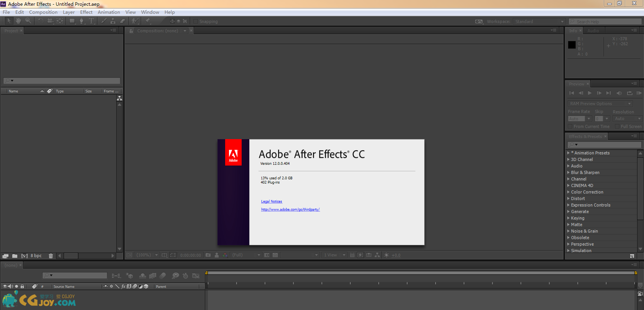Switch to the Audio panel tab
This screenshot has height=310, width=644.
593,31
